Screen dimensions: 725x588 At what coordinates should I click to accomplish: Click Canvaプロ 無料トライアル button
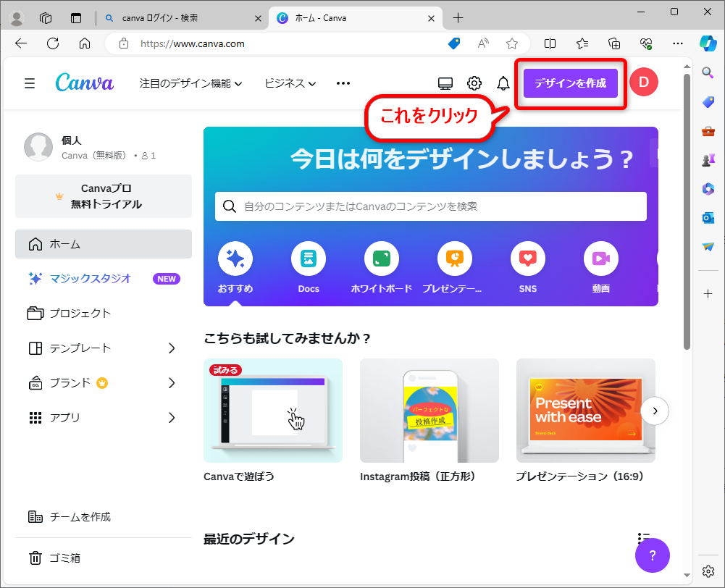(x=104, y=196)
